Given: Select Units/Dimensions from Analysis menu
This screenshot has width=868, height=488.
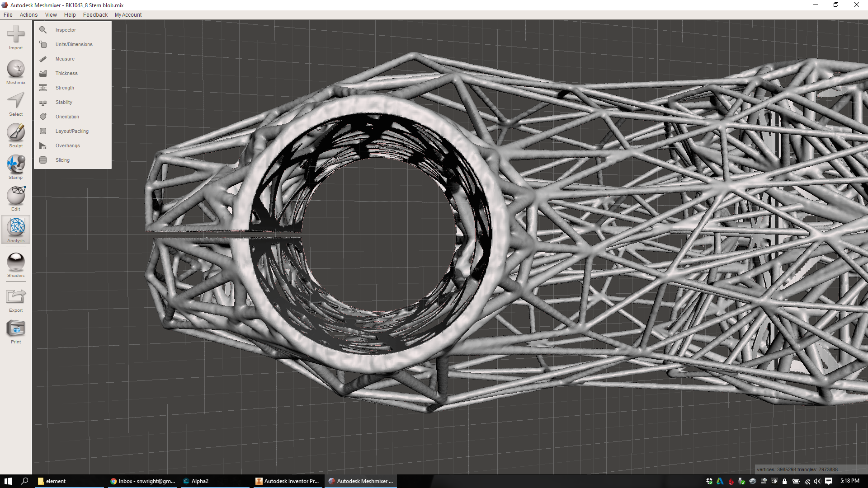Looking at the screenshot, I should point(74,44).
